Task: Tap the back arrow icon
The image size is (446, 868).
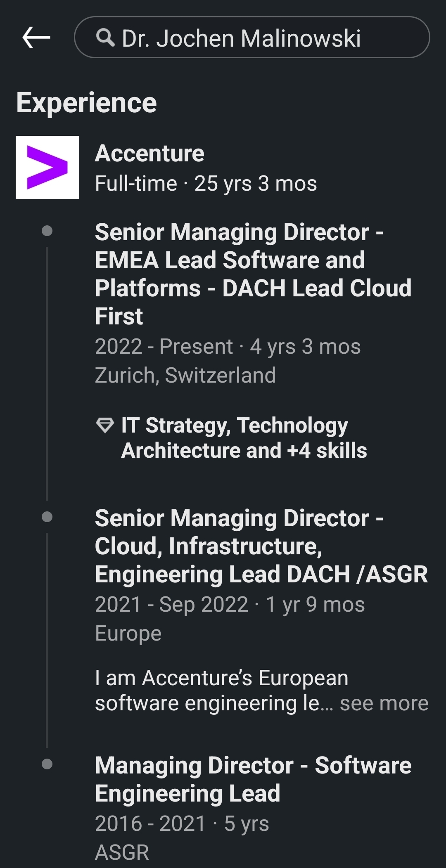Action: (36, 38)
